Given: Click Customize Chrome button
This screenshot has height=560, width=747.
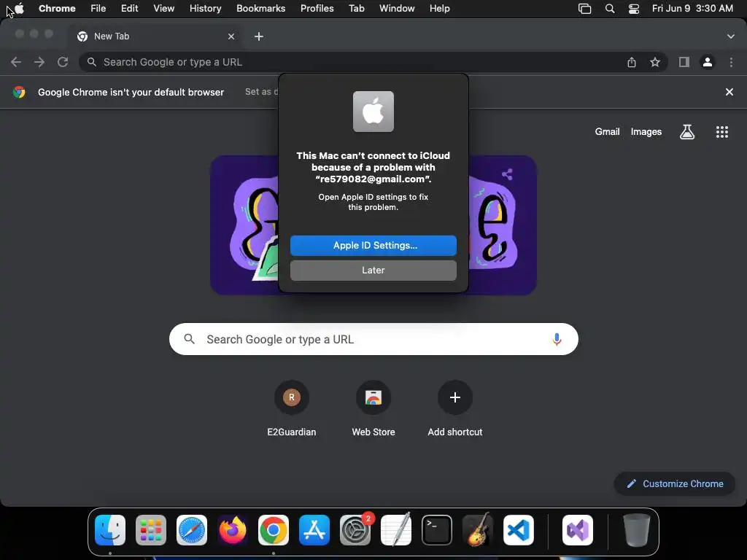Looking at the screenshot, I should tap(675, 484).
